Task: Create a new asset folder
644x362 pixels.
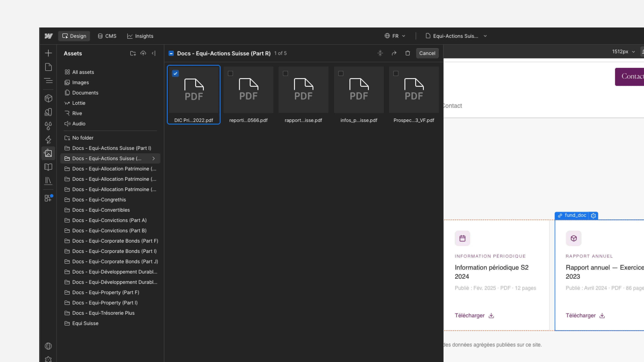Action: tap(133, 53)
